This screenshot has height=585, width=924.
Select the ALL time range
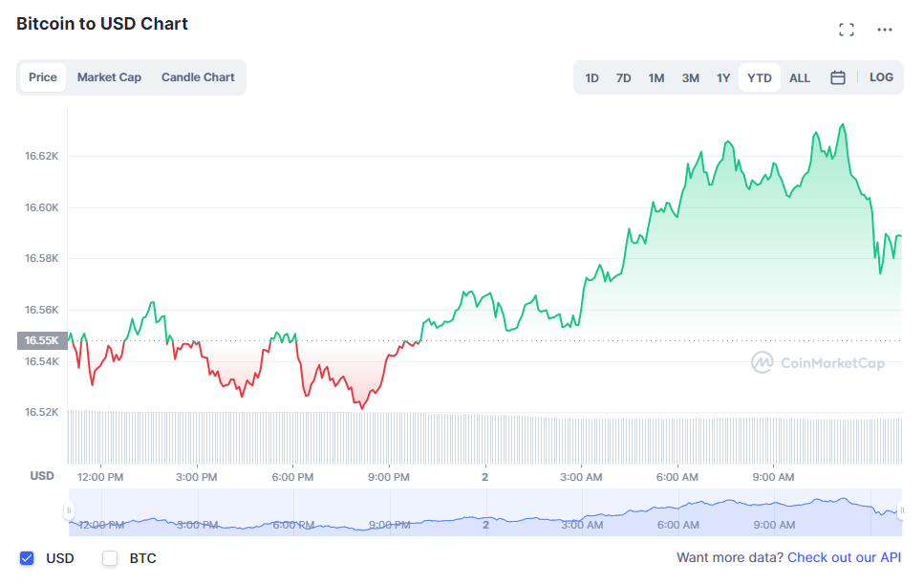[800, 77]
